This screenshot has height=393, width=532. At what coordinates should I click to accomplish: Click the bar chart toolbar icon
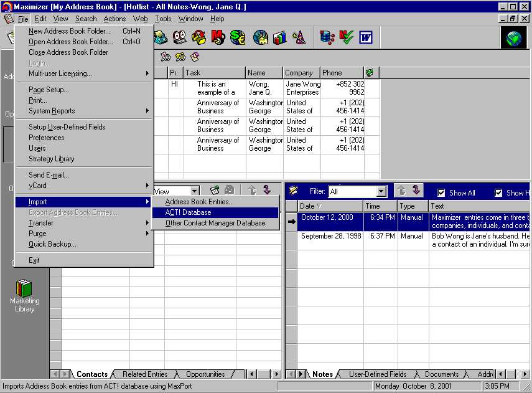(279, 37)
